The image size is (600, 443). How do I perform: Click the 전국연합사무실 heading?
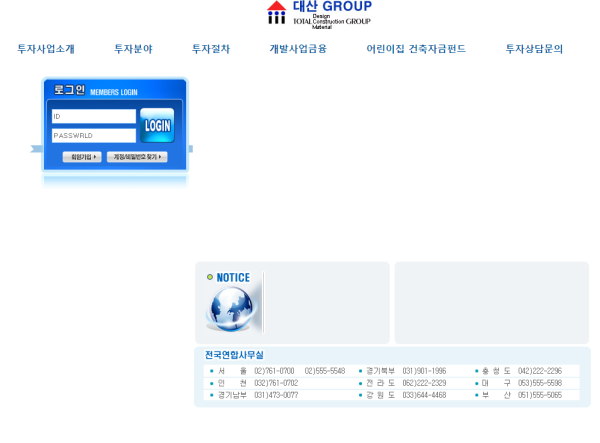(234, 355)
